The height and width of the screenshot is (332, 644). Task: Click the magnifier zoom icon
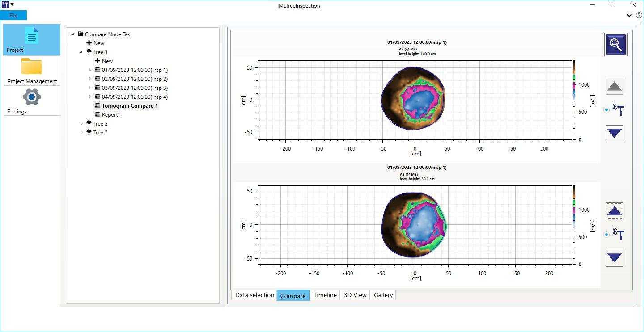(616, 45)
